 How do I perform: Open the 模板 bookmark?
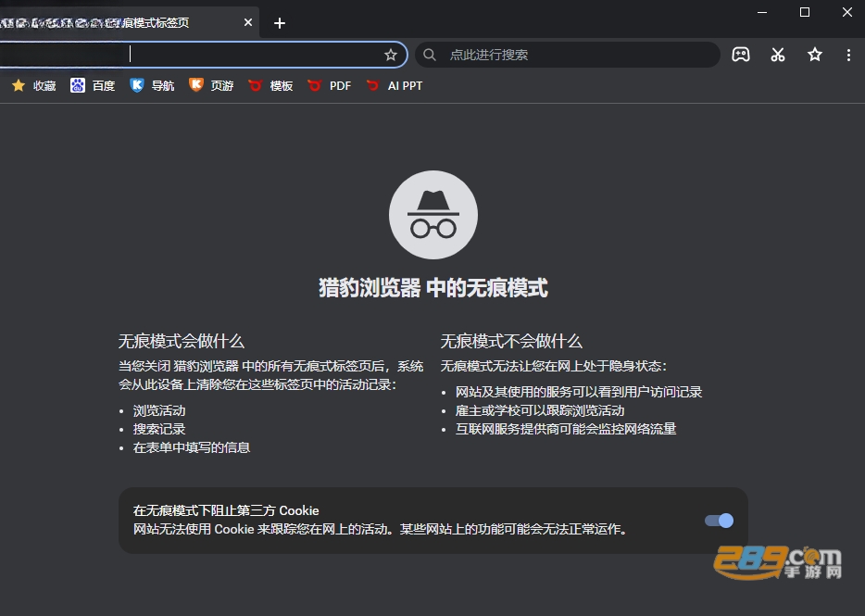(270, 85)
